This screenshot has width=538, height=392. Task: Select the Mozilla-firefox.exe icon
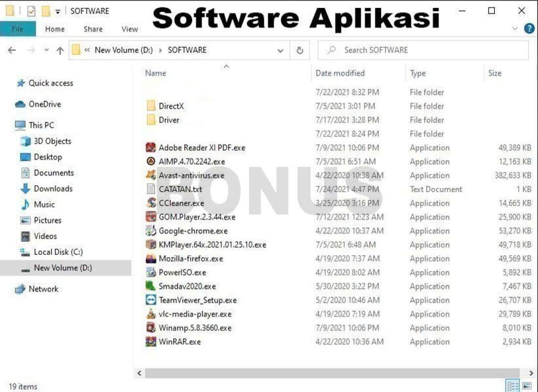point(151,258)
